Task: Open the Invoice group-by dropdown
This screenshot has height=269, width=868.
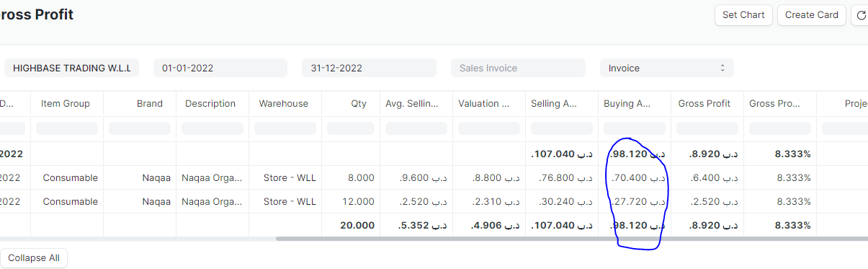Action: click(667, 68)
